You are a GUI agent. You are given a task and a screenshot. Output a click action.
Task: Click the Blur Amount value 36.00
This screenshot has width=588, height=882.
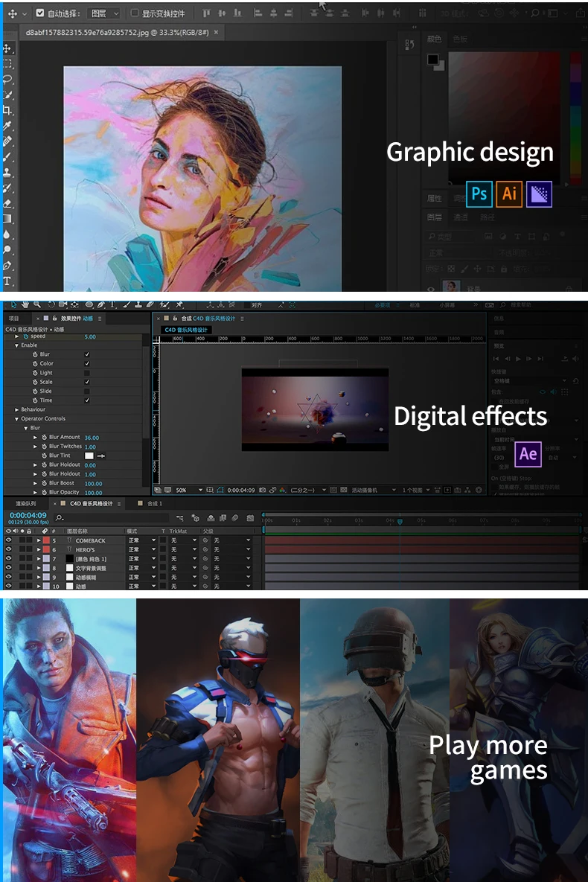pos(92,438)
